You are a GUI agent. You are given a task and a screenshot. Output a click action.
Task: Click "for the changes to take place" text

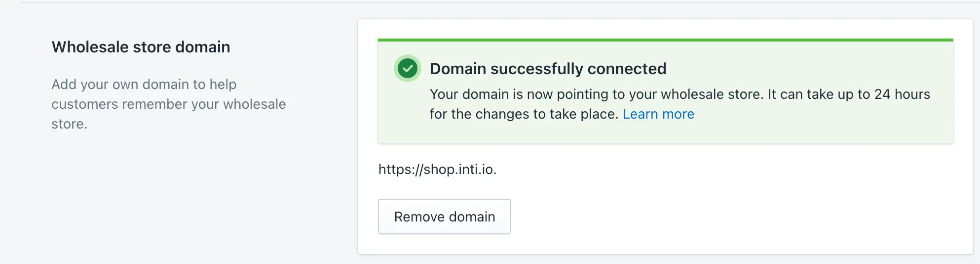[523, 114]
